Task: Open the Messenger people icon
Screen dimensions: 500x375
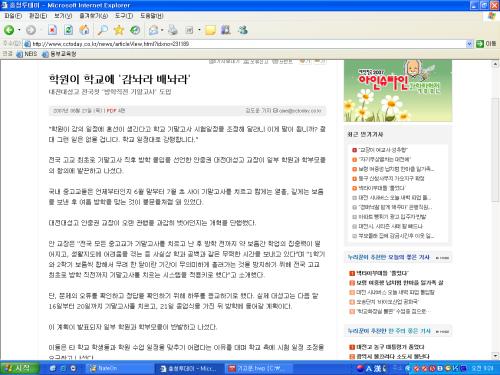Action: [243, 30]
